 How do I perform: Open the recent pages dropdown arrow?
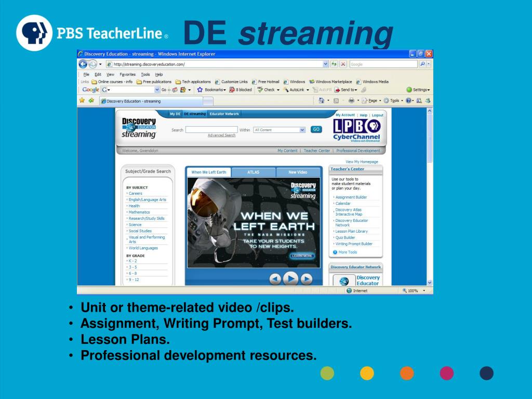[100, 64]
